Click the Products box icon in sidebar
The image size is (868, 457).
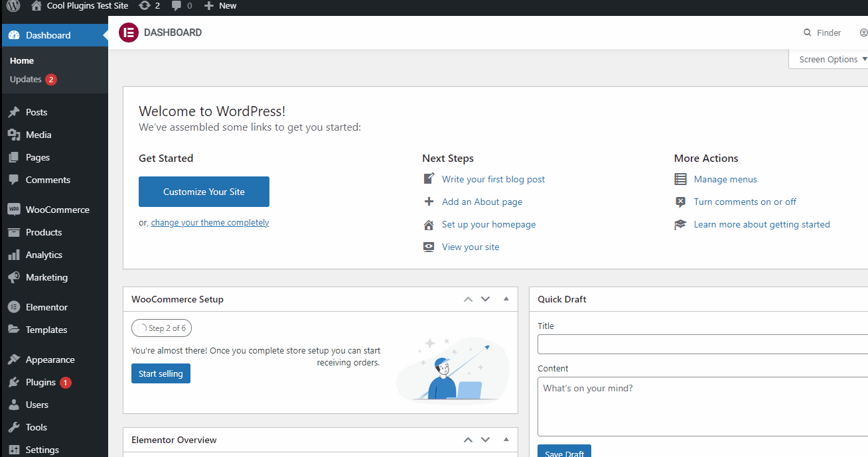tap(14, 232)
